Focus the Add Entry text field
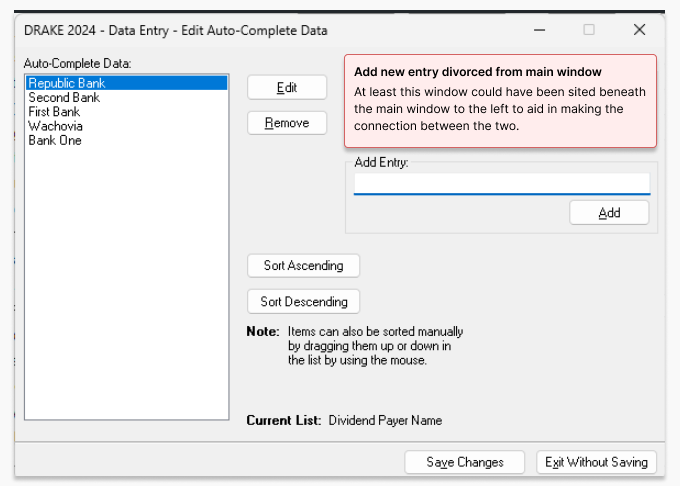680x486 pixels. [501, 184]
